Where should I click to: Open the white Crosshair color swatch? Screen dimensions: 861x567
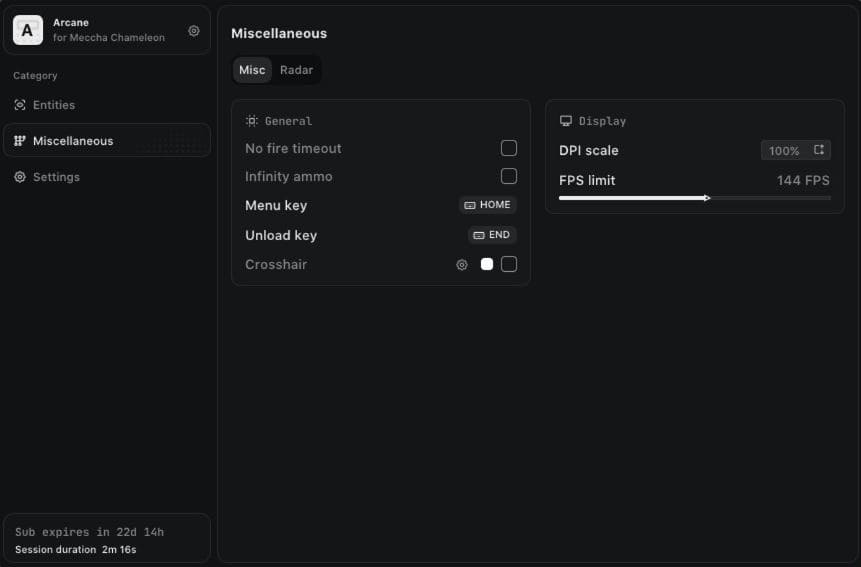[x=487, y=264]
